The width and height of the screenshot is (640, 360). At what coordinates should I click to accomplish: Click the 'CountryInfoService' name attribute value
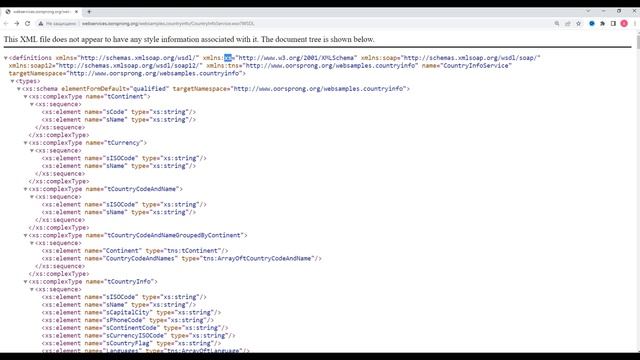pyautogui.click(x=476, y=66)
